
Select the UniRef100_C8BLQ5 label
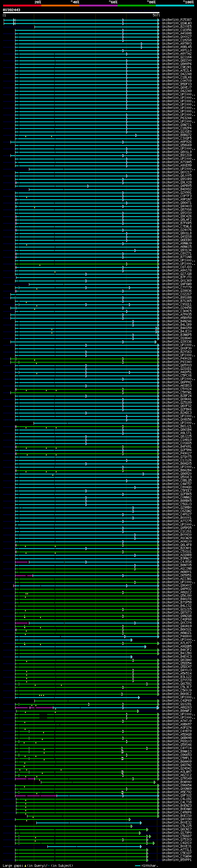tap(177, 481)
